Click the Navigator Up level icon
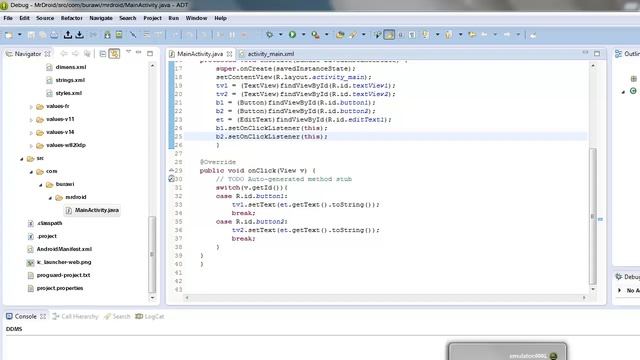640x360 pixels. tap(87, 53)
